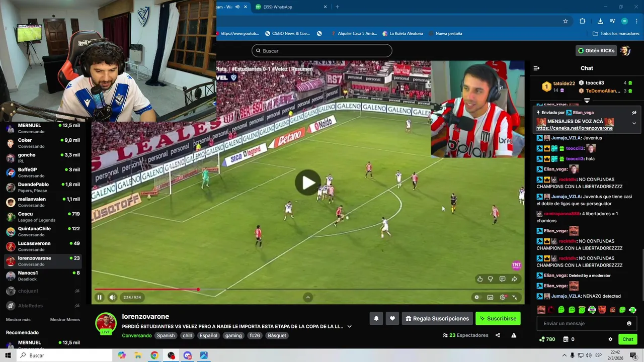Viewport: 644px width, 362px height.
Task: Select the Spanish tag
Action: 166,335
